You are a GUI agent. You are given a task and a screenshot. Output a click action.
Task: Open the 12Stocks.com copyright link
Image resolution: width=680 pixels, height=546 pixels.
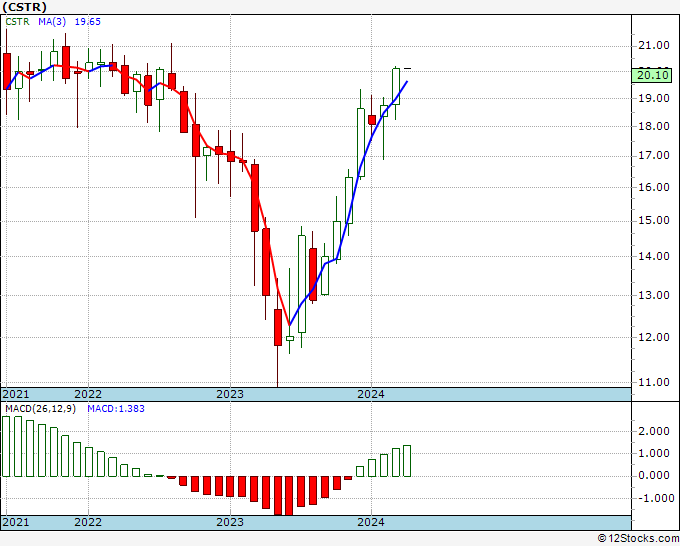pyautogui.click(x=638, y=538)
